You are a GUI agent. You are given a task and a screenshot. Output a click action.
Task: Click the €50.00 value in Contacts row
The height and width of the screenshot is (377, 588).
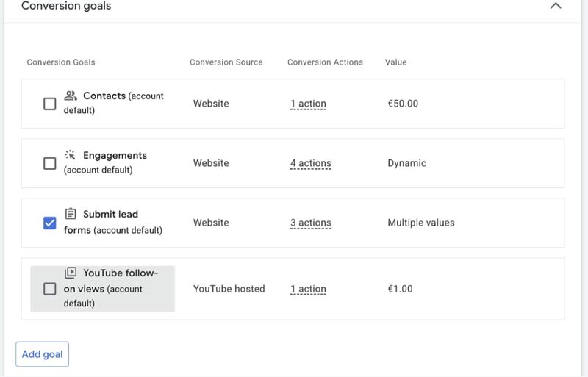(x=403, y=104)
